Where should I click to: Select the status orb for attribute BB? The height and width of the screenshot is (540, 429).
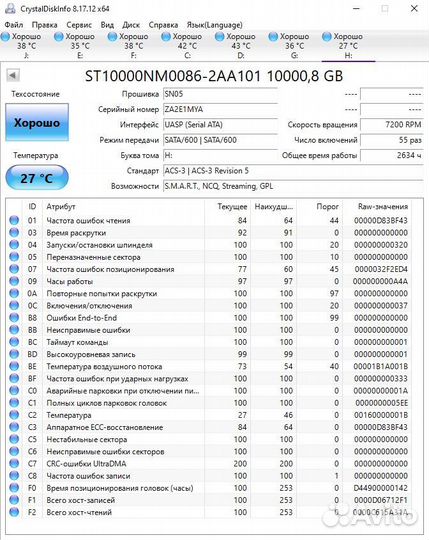coord(14,330)
